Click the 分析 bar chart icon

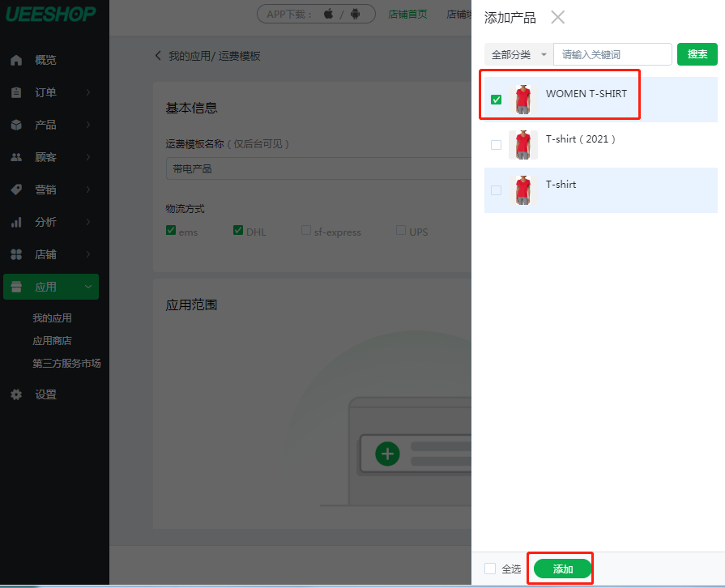pyautogui.click(x=16, y=223)
